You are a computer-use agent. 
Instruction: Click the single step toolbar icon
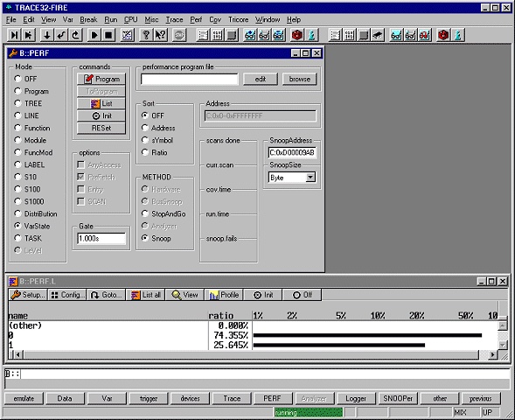(x=14, y=35)
